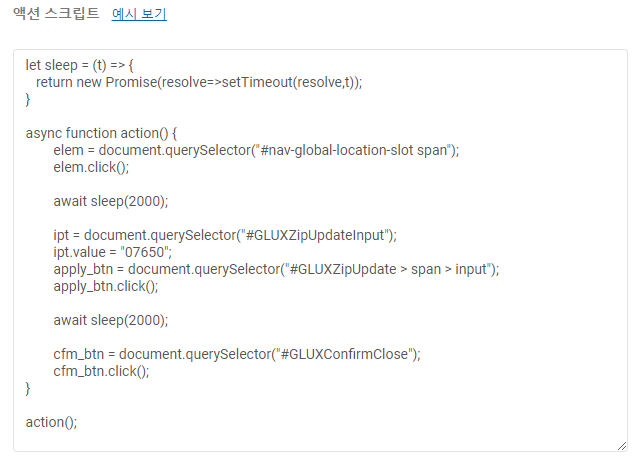The height and width of the screenshot is (461, 639).
Task: Click the second 'await sleep(2000);' line
Action: pyautogui.click(x=111, y=320)
